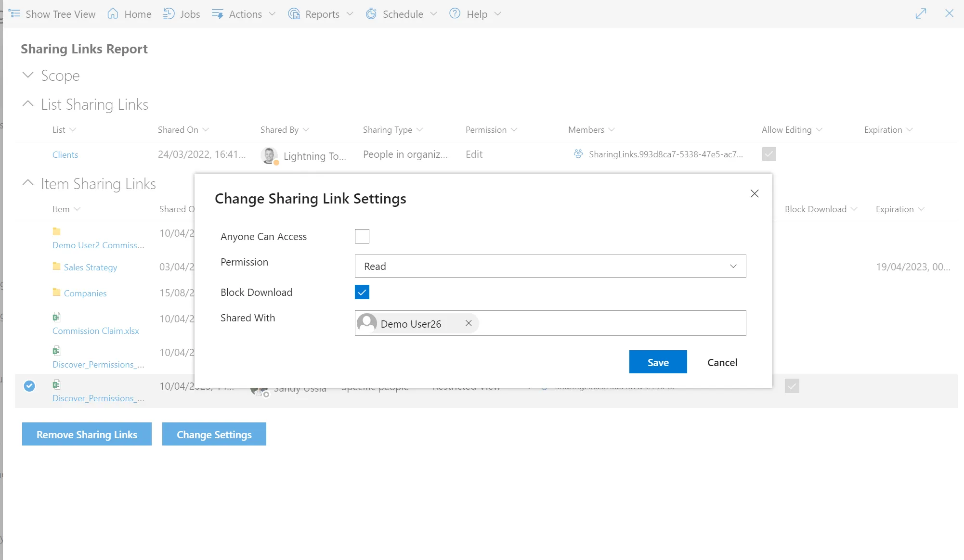964x560 pixels.
Task: Enable the Anyone Can Access checkbox
Action: coord(362,236)
